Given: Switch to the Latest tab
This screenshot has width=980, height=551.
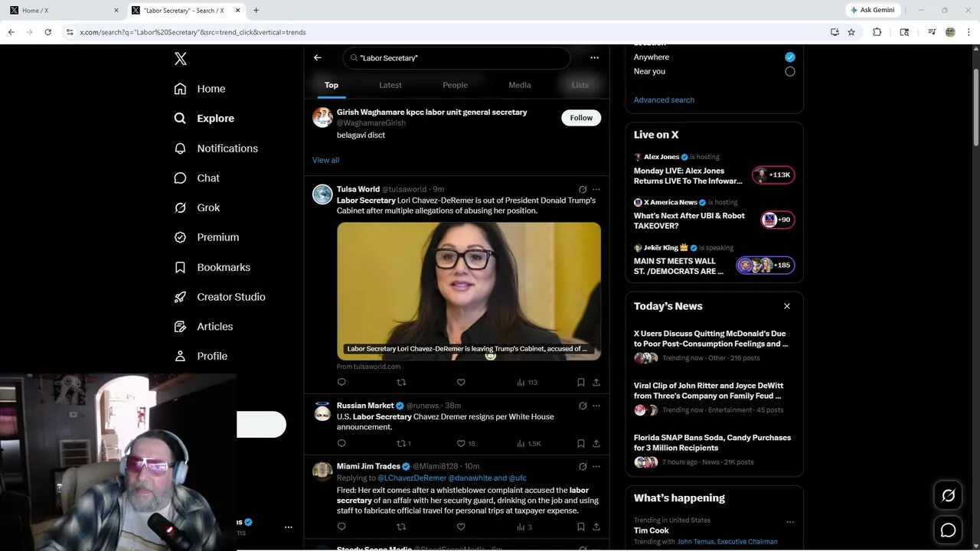Looking at the screenshot, I should pos(390,85).
